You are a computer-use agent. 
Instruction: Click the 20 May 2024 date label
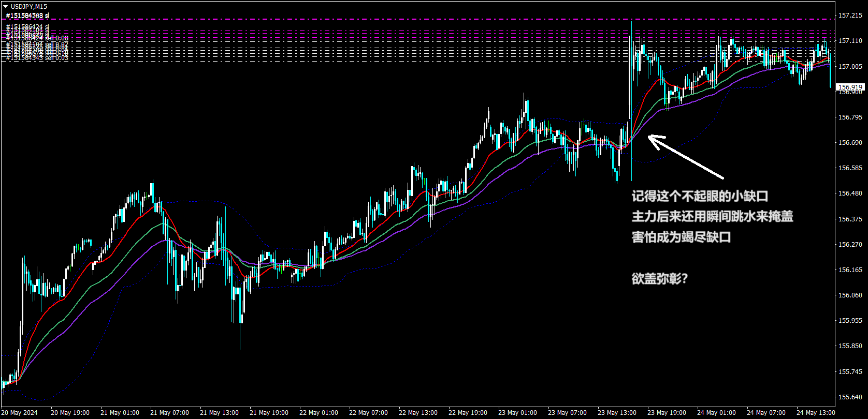pos(20,413)
